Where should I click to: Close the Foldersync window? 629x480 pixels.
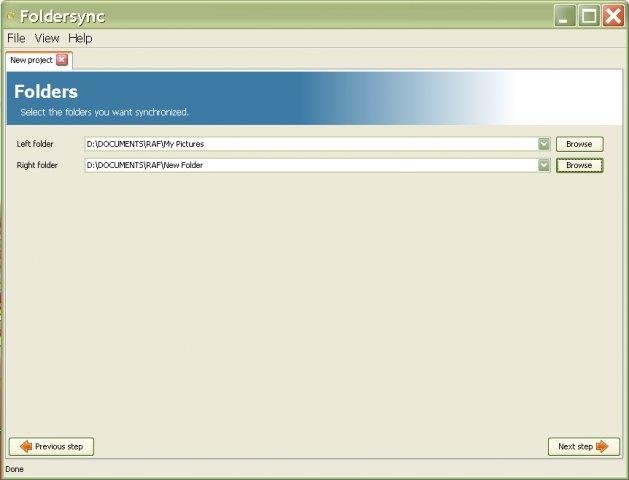coord(613,16)
